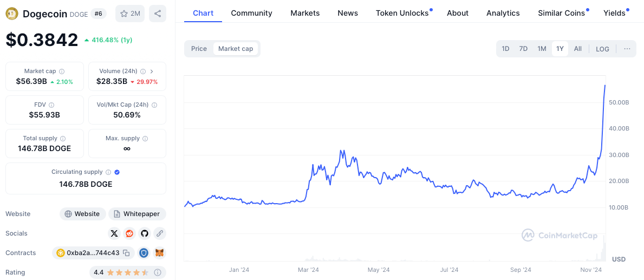Switch chart to Price view
This screenshot has height=280, width=644.
(x=199, y=49)
